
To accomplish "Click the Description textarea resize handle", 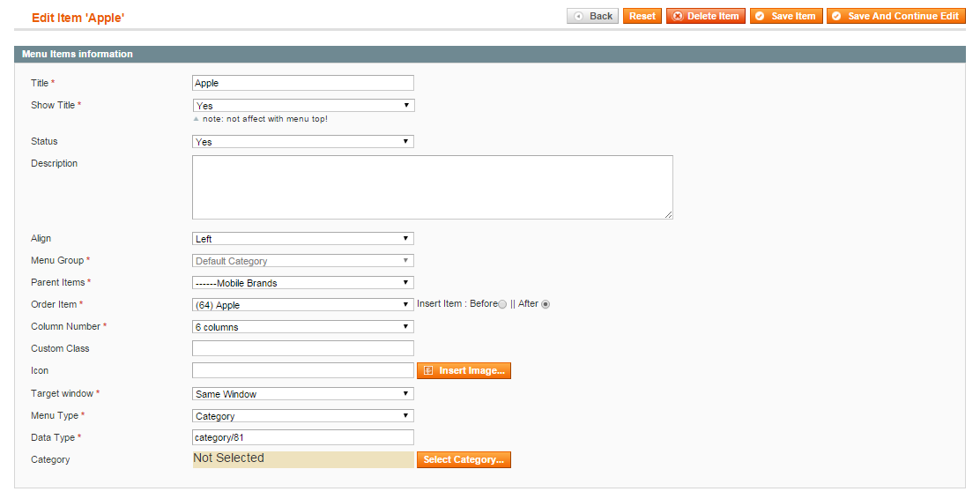I will tap(669, 215).
